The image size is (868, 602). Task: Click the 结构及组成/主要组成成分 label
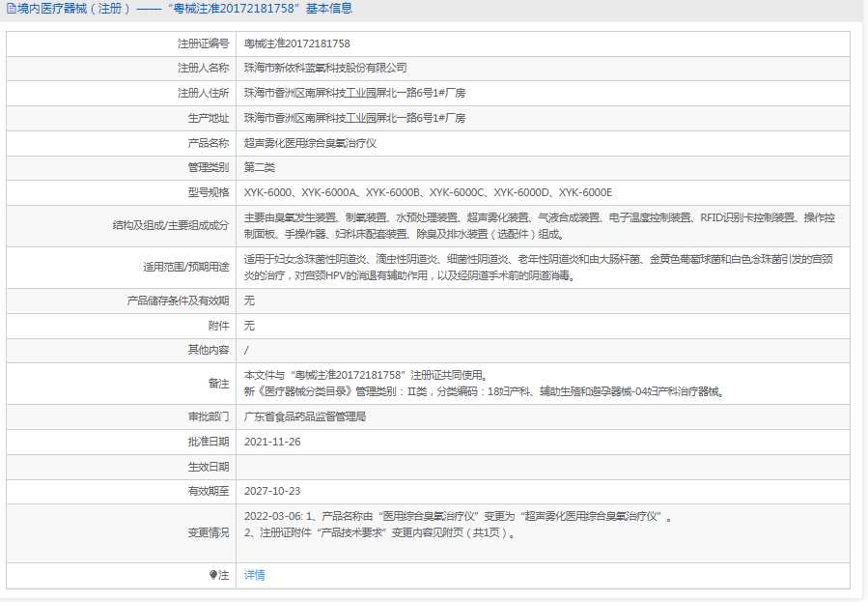171,225
